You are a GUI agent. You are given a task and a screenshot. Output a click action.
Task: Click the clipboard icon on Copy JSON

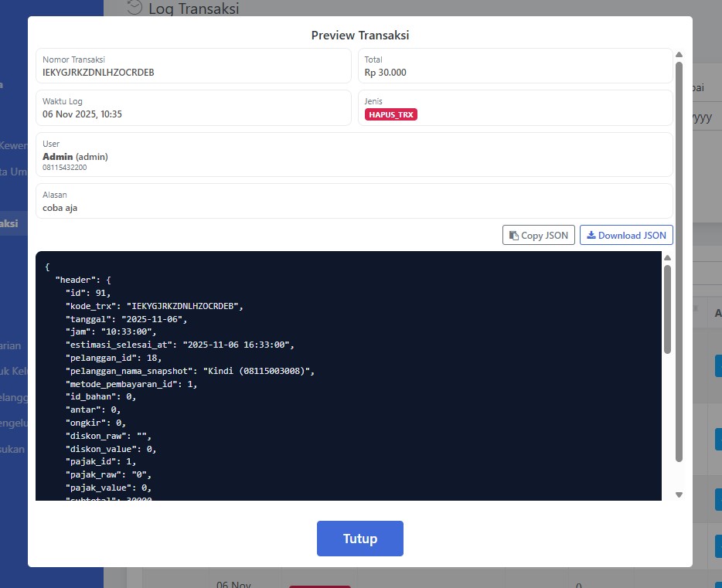pyautogui.click(x=513, y=236)
